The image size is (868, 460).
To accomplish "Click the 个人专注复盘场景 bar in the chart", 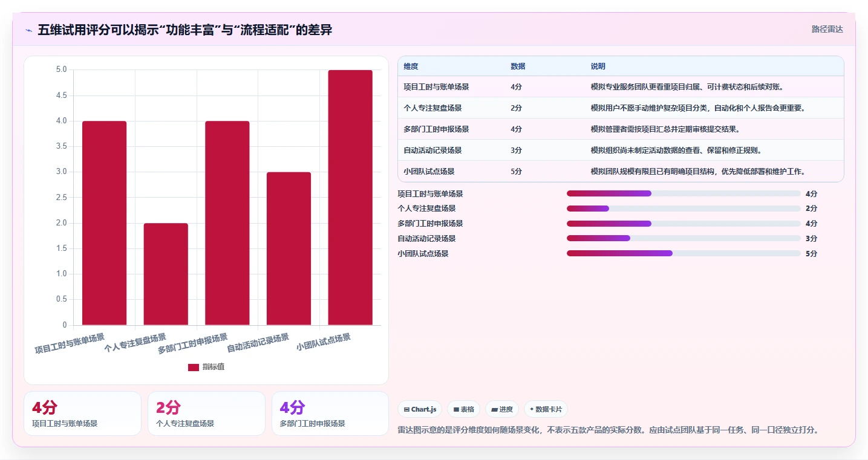I will click(x=166, y=274).
